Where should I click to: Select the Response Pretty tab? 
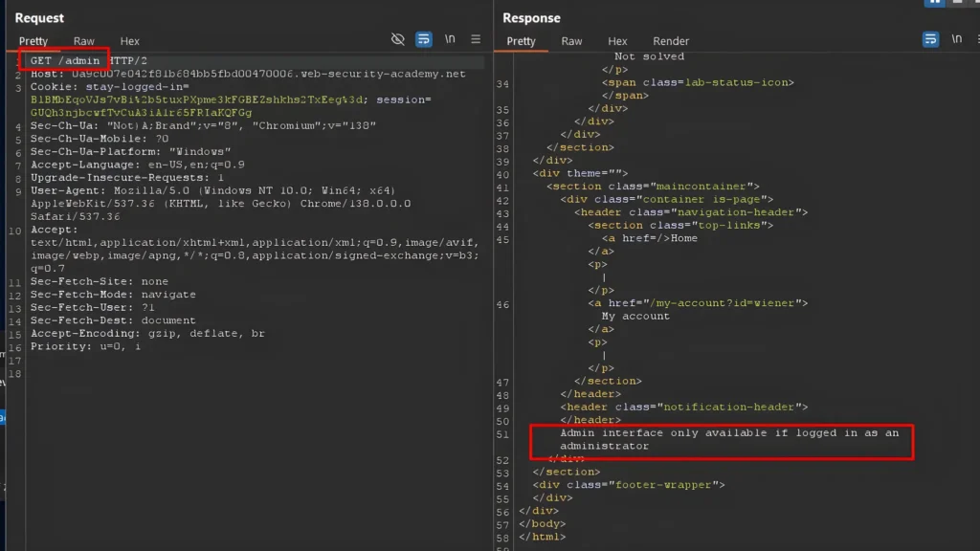pos(522,41)
